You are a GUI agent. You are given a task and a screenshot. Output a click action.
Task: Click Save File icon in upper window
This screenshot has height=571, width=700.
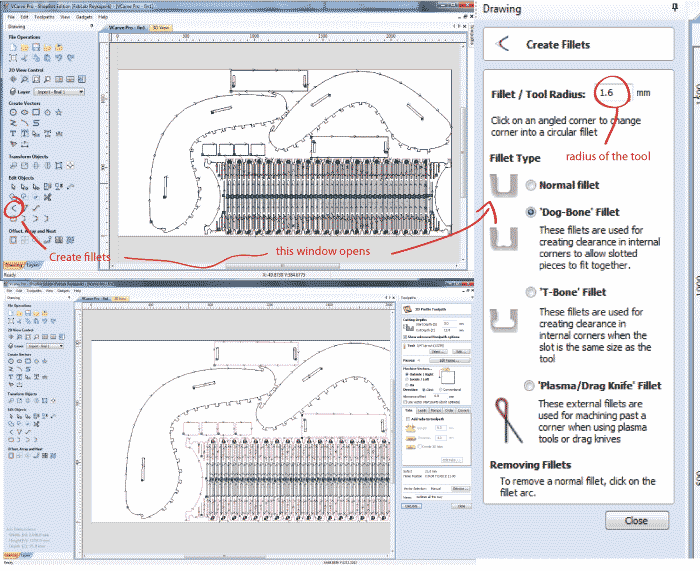pos(36,47)
